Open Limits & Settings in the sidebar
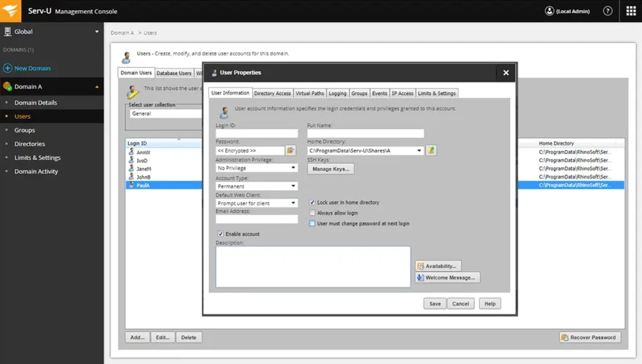The width and height of the screenshot is (642, 364). 38,158
